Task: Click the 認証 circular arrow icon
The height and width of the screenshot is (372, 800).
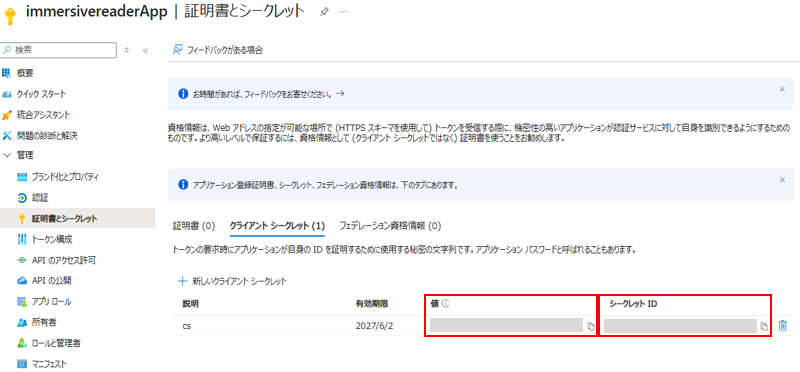Action: click(21, 197)
